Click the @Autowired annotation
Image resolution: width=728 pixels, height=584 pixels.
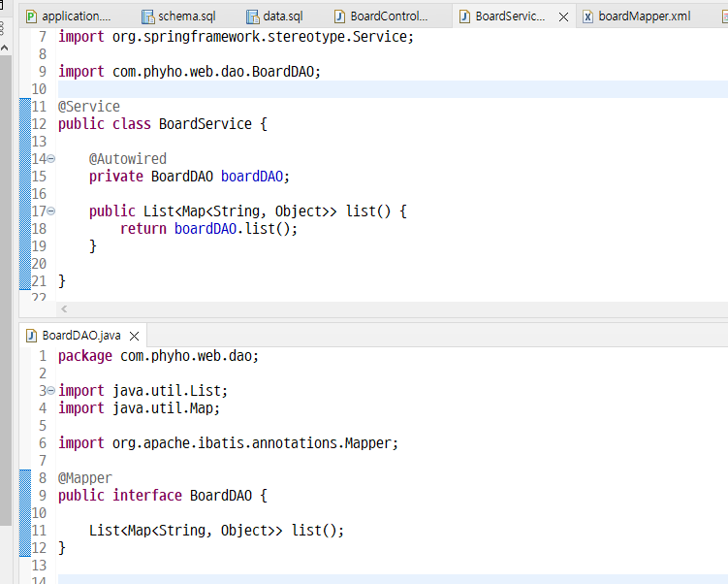tap(128, 159)
